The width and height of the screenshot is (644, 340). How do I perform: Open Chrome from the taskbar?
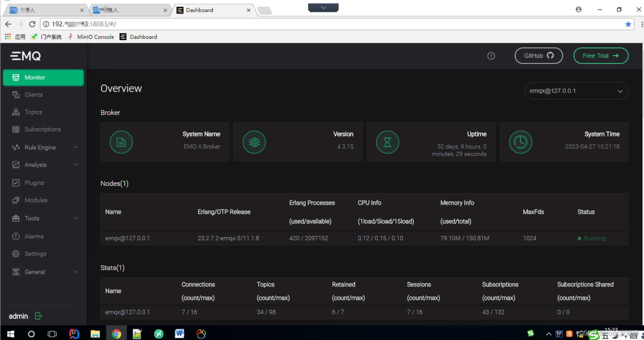click(116, 334)
